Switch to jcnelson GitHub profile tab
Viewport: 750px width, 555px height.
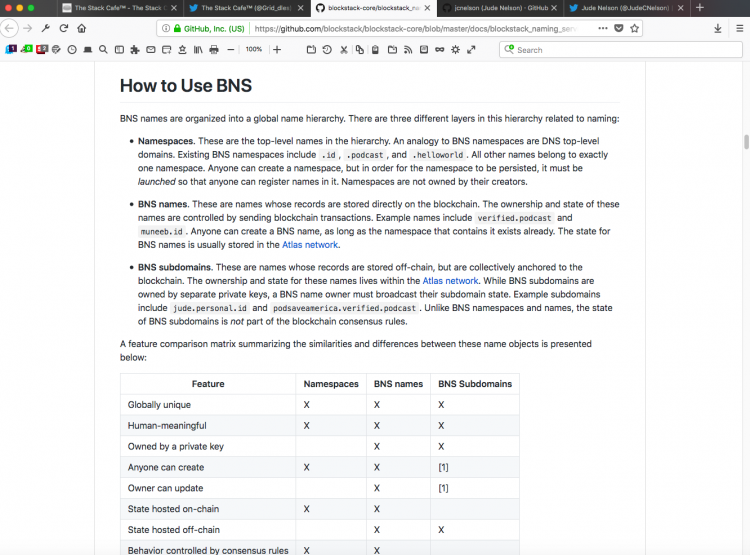click(x=500, y=8)
